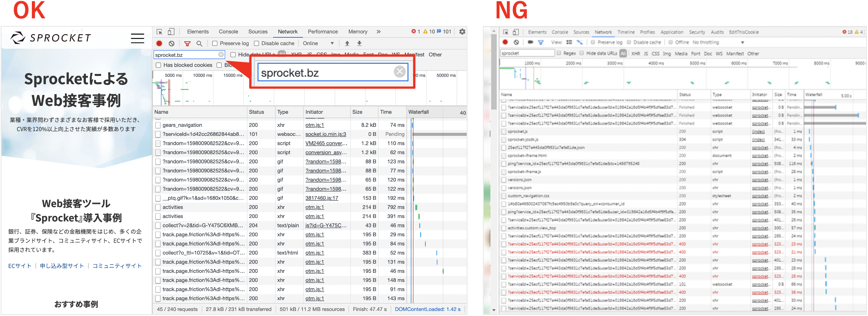Switch to Memory tab in OK panel
The height and width of the screenshot is (316, 868).
pyautogui.click(x=358, y=32)
